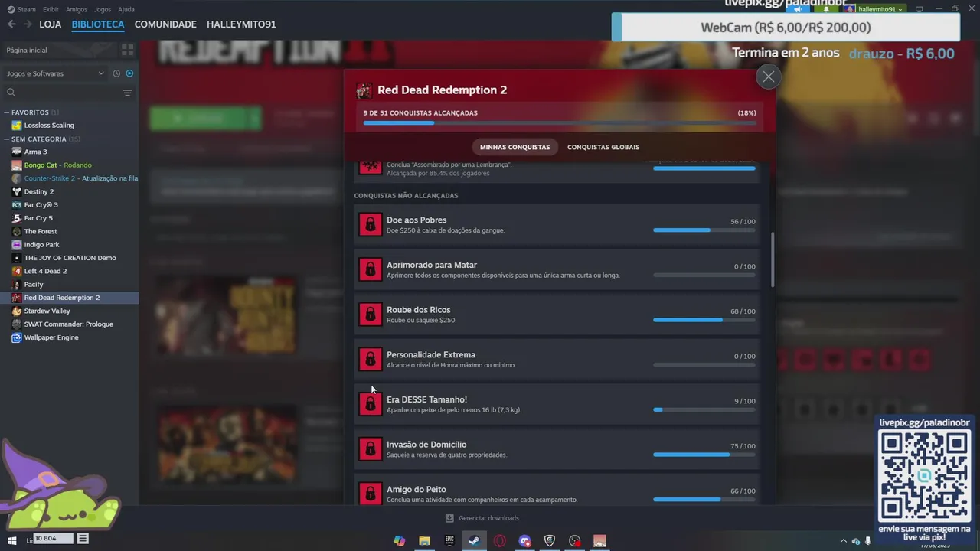Open Steam from the Windows taskbar

(474, 540)
